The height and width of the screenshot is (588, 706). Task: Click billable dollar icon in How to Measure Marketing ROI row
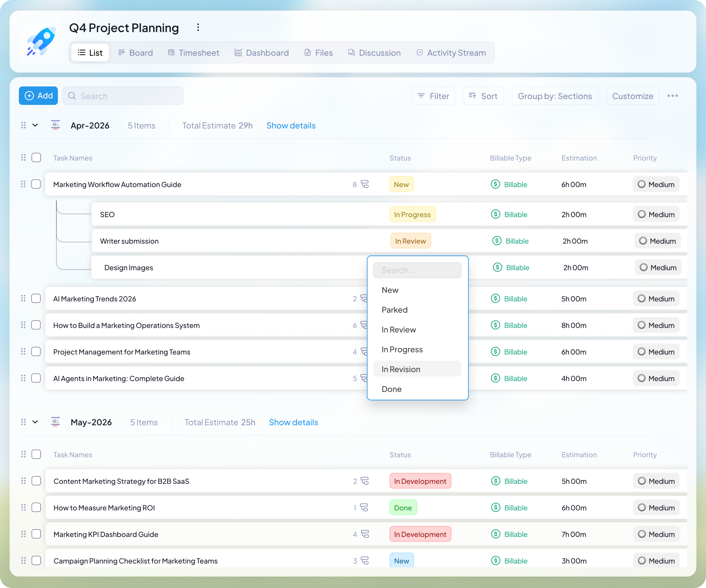click(495, 508)
